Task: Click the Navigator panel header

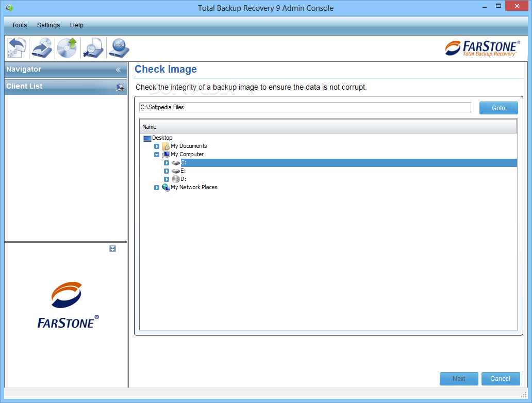Action: tap(66, 70)
